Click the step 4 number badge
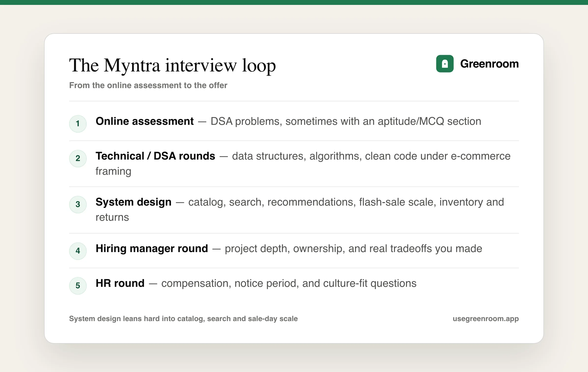Image resolution: width=588 pixels, height=372 pixels. pyautogui.click(x=78, y=251)
